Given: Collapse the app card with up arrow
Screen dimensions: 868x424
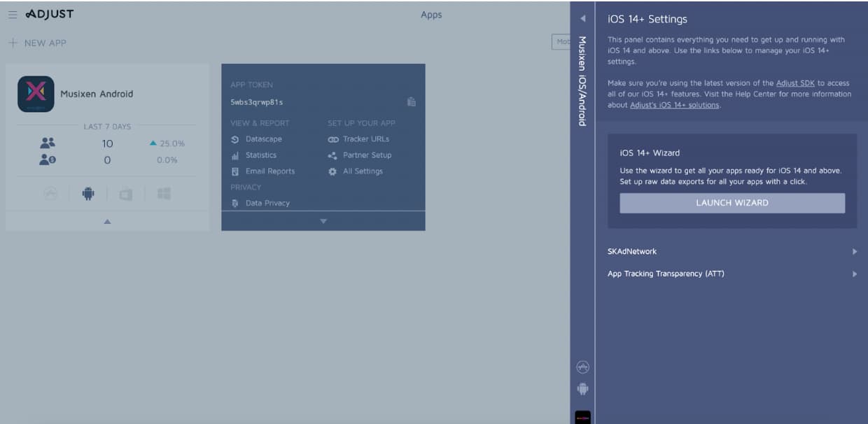Looking at the screenshot, I should pos(107,221).
